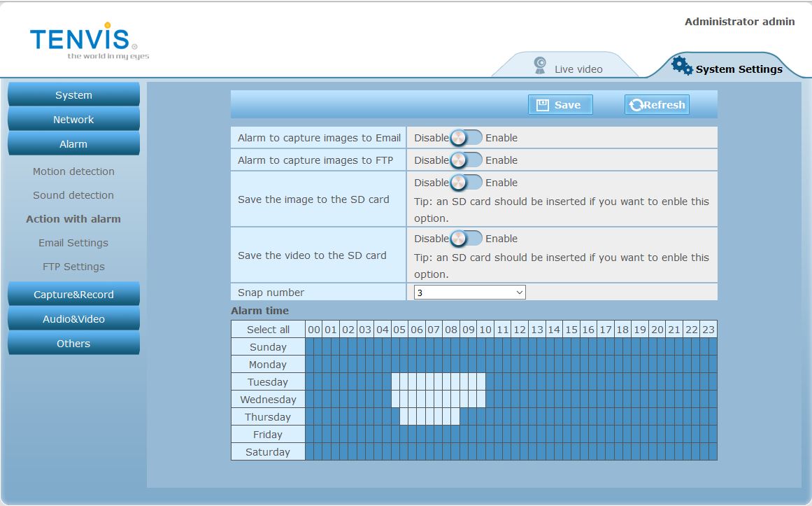Open Motion detection settings page
This screenshot has width=812, height=506.
(x=73, y=171)
